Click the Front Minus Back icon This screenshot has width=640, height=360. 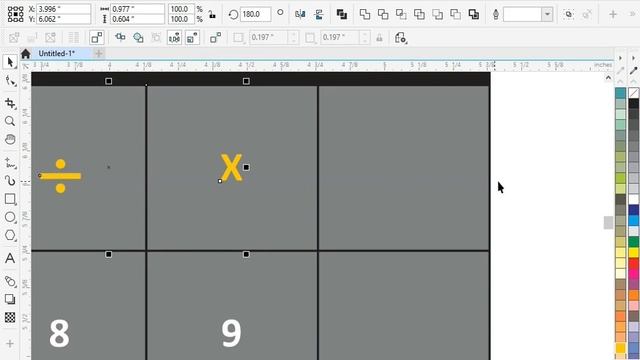click(x=438, y=14)
